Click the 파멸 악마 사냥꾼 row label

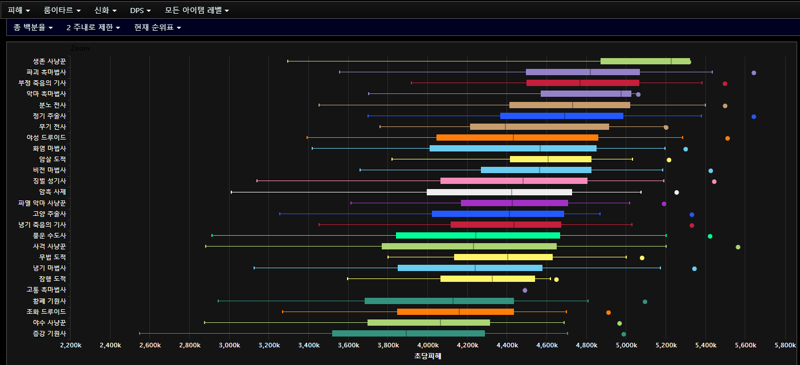click(x=42, y=203)
